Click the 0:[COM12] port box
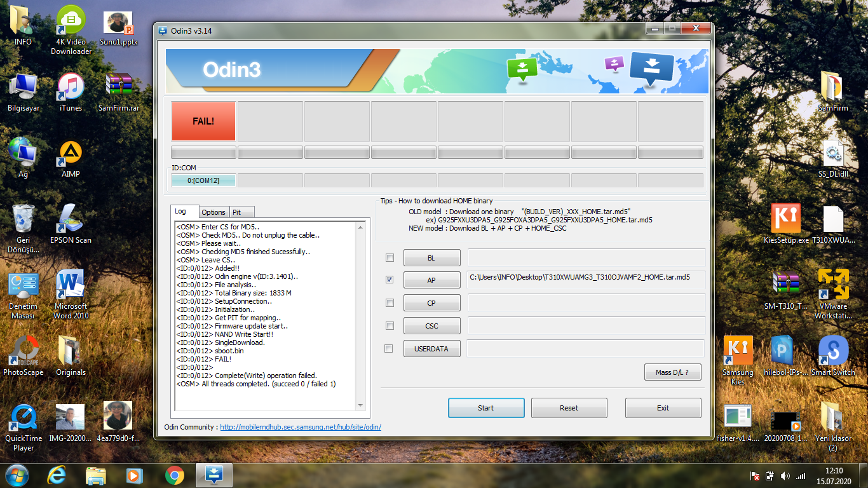This screenshot has height=488, width=868. [203, 180]
